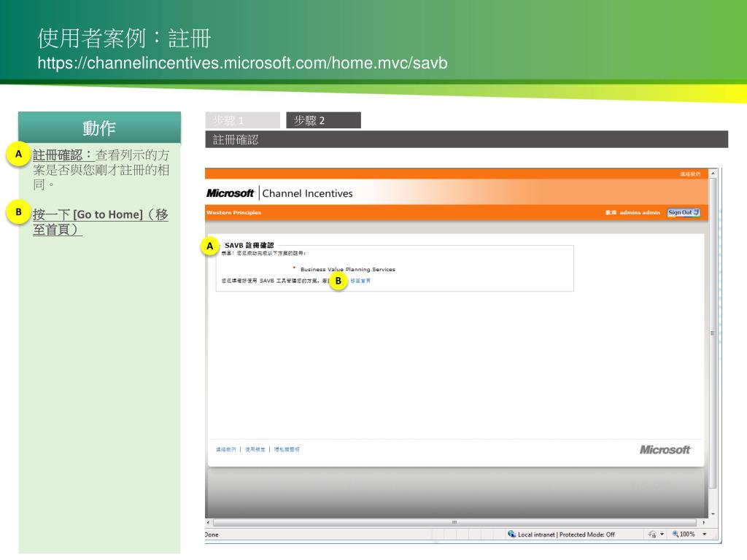Screen dimensions: 747x560
Task: Open the 連絡我們 link in the page footer
Action: [226, 449]
